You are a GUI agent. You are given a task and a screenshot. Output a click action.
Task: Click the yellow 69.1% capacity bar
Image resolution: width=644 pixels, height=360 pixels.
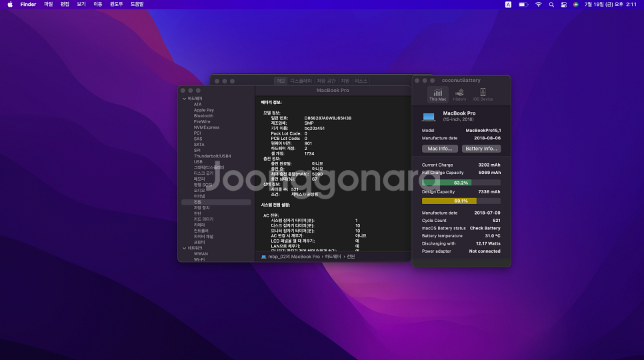449,201
